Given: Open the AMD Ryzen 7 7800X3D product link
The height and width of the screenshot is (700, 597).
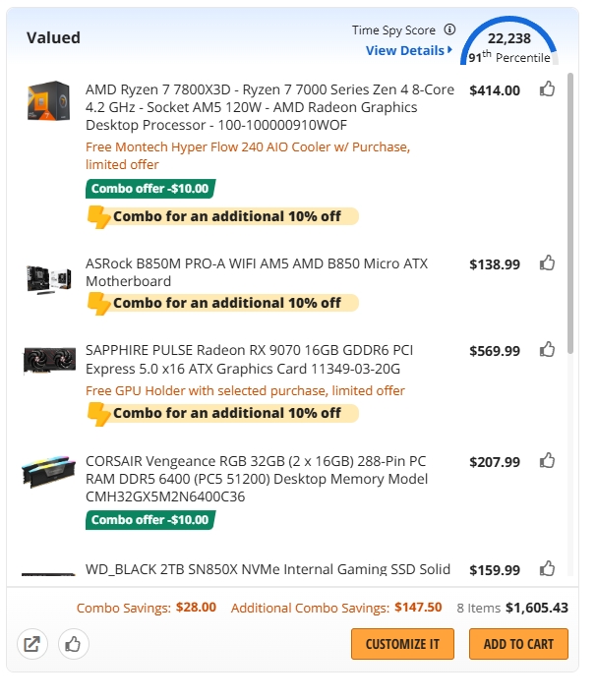Looking at the screenshot, I should click(269, 107).
